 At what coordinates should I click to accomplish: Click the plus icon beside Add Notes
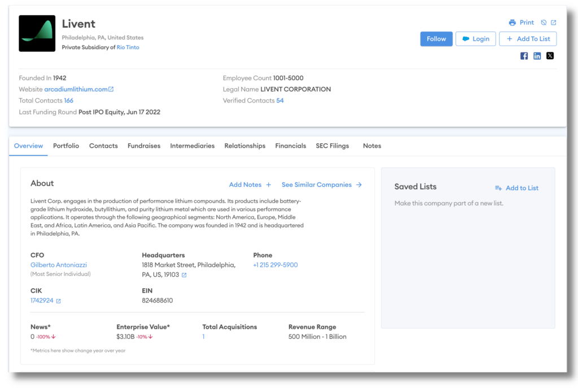coord(268,184)
